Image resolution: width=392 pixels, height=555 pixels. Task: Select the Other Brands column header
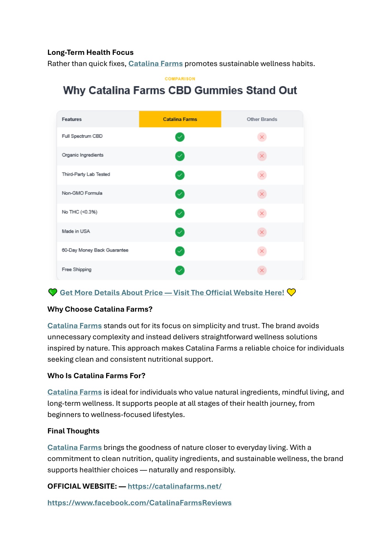pyautogui.click(x=262, y=119)
